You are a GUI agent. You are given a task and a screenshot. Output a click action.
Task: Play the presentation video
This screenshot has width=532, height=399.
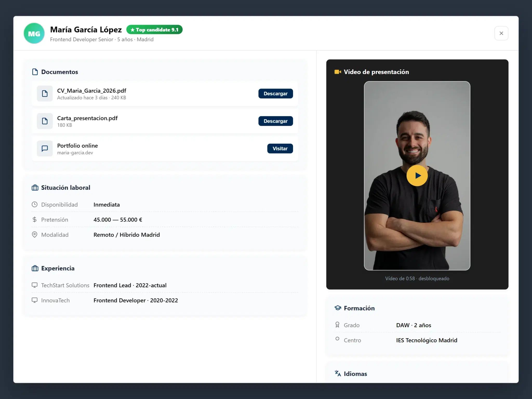pyautogui.click(x=417, y=176)
